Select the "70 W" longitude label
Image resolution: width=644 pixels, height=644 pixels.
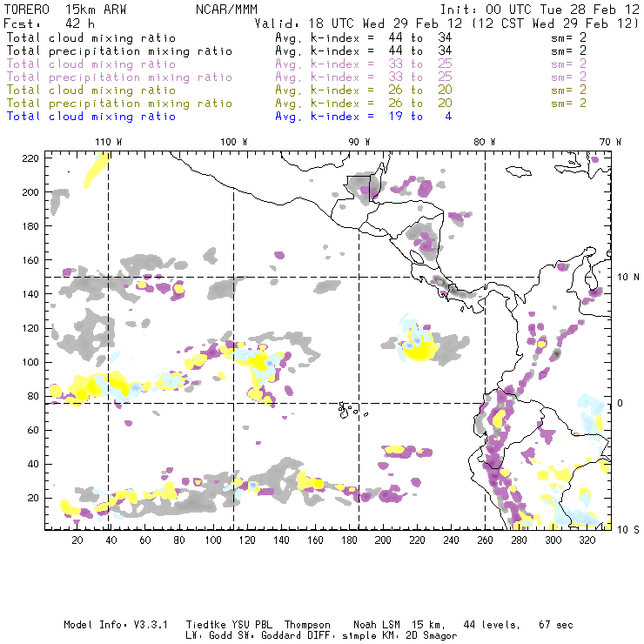click(x=610, y=142)
